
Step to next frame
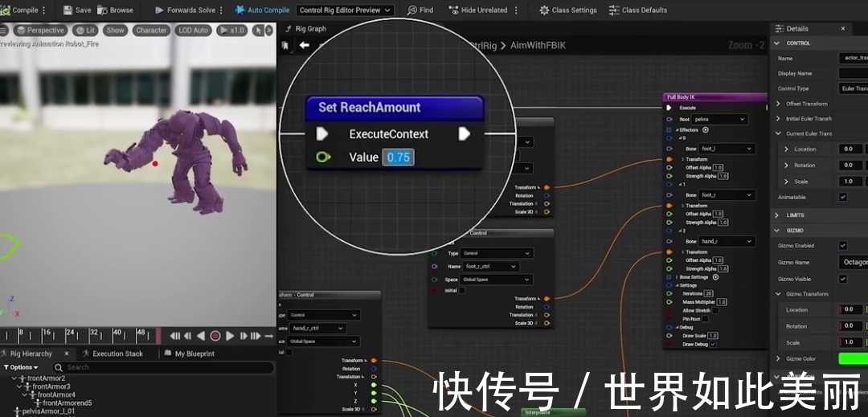coord(243,336)
